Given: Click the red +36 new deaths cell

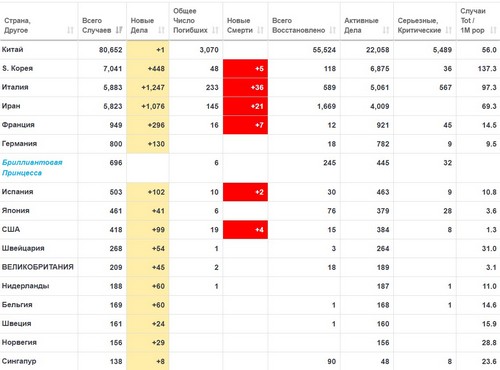Looking at the screenshot, I should coord(245,87).
